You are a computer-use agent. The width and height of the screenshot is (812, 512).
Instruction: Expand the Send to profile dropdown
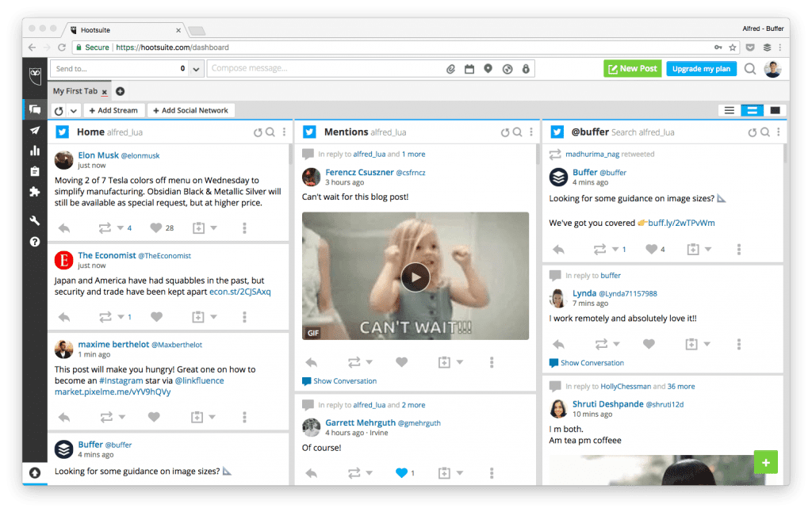[196, 69]
